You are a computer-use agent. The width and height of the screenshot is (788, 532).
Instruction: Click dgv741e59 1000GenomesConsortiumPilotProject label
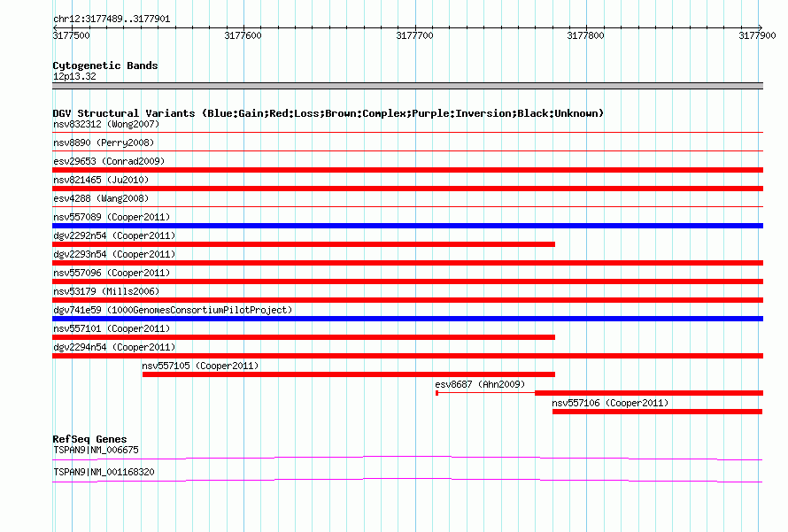point(173,310)
